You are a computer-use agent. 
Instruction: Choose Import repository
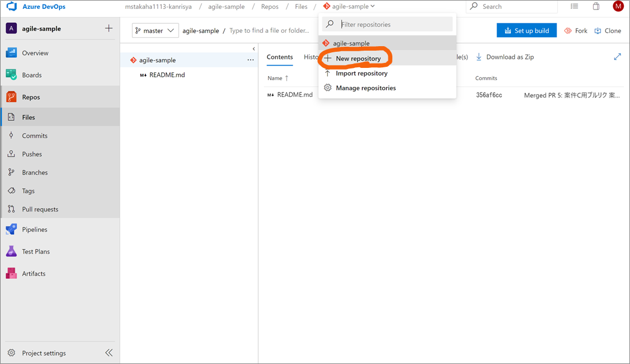pyautogui.click(x=387, y=73)
